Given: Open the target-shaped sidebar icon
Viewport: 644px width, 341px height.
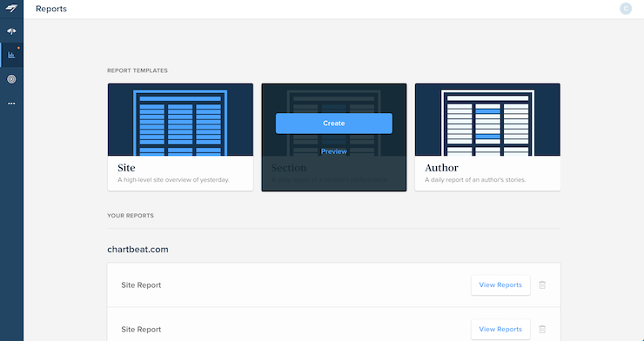Looking at the screenshot, I should [x=11, y=79].
